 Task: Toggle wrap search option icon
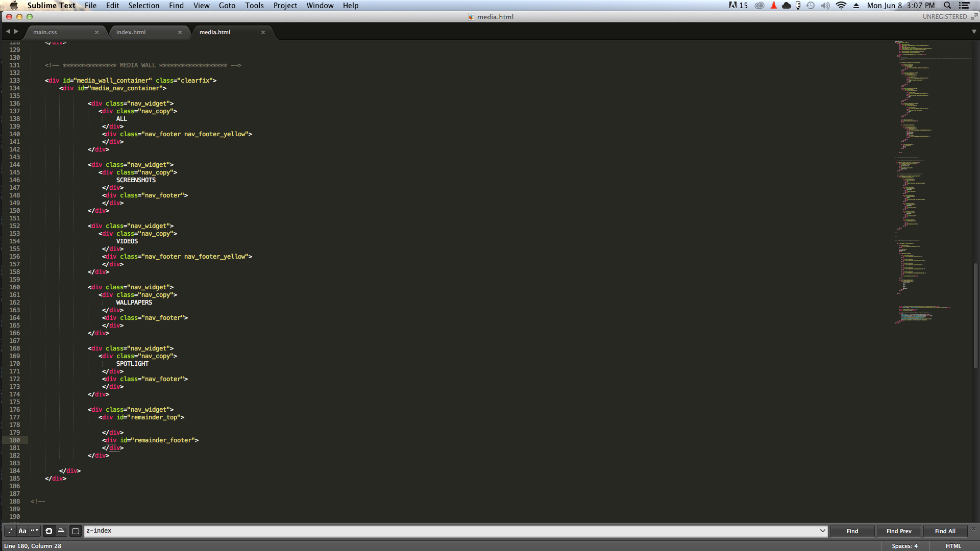[x=48, y=531]
